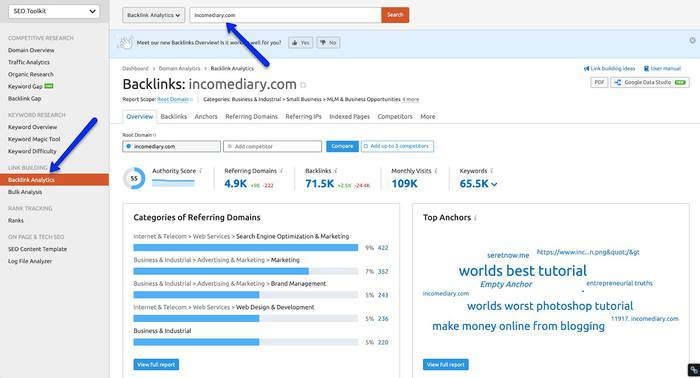Select Backlink Analytics sidebar item
This screenshot has height=378, width=700.
(x=54, y=180)
